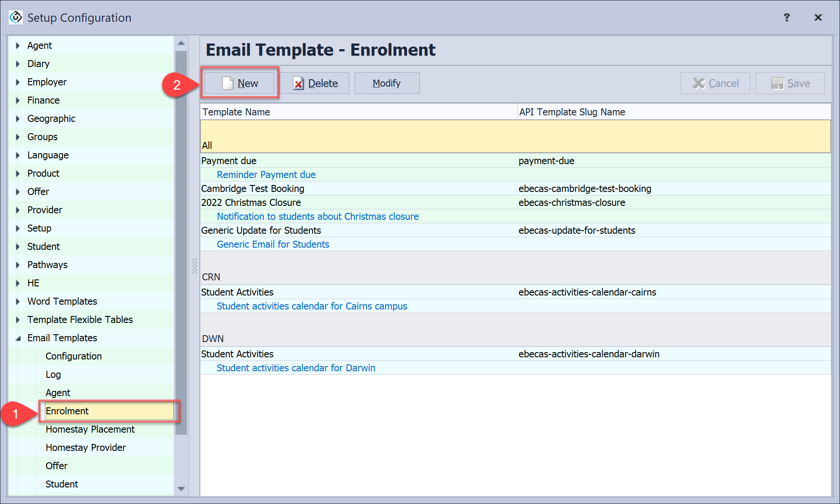Screen dimensions: 840x504
Task: Open the Configuration tree item
Action: point(74,356)
